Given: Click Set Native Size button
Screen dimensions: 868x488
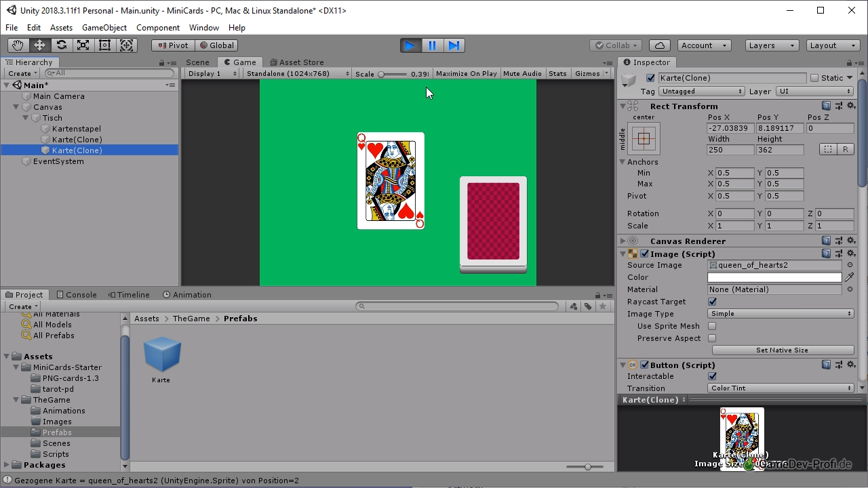Looking at the screenshot, I should [x=783, y=350].
